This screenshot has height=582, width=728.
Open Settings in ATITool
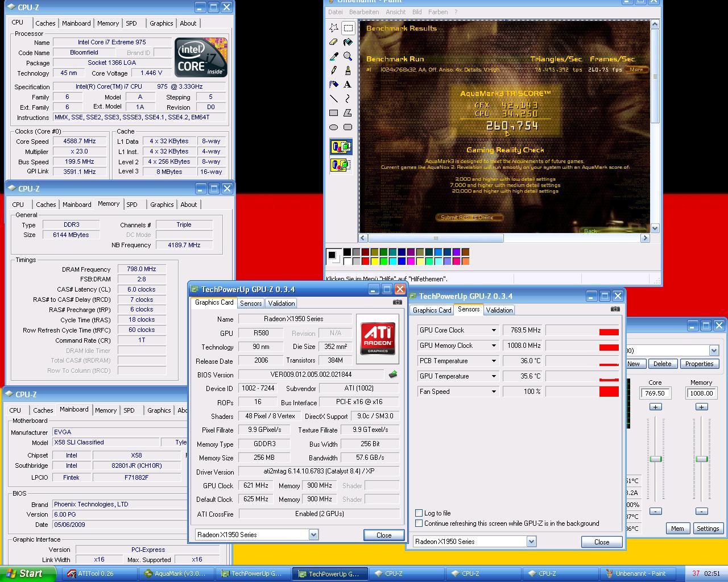pos(708,529)
